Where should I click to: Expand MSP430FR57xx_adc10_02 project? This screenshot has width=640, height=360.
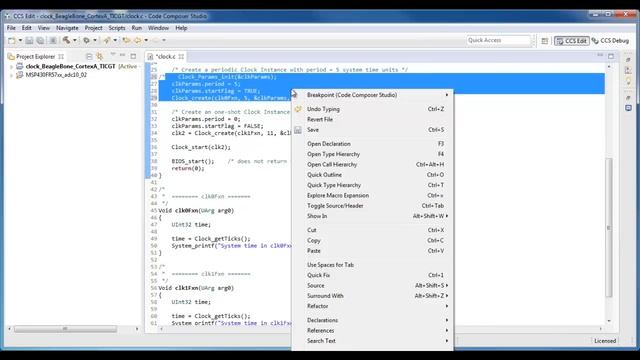coord(11,75)
